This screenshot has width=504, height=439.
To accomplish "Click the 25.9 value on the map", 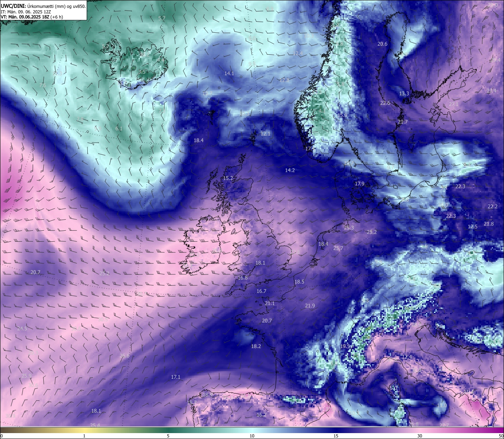I will 27,376.
